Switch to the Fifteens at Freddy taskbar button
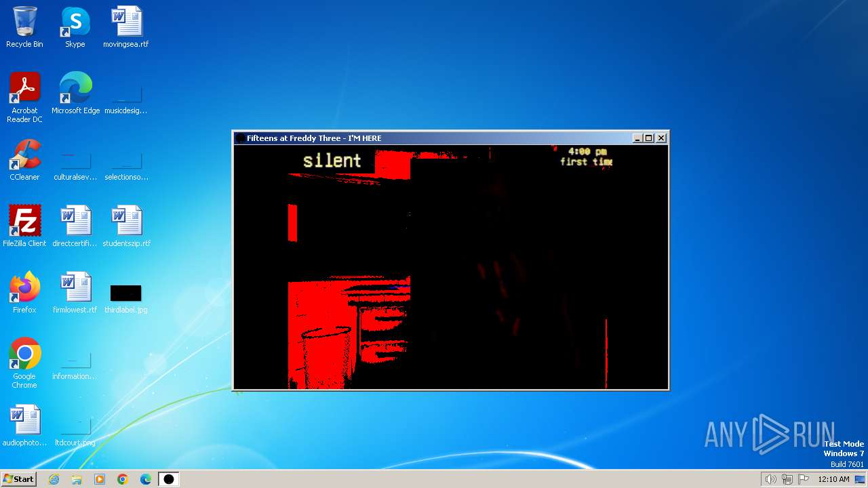Viewport: 868px width, 488px height. pyautogui.click(x=168, y=479)
